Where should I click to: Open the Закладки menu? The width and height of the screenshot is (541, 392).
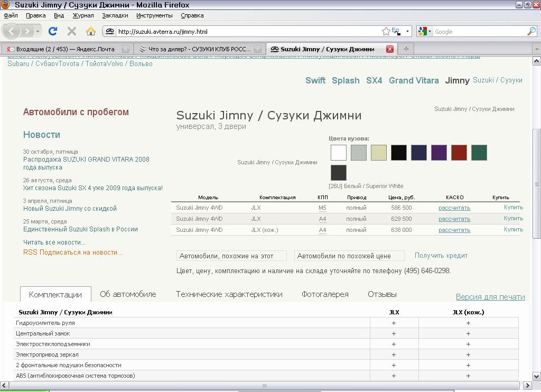coord(115,15)
